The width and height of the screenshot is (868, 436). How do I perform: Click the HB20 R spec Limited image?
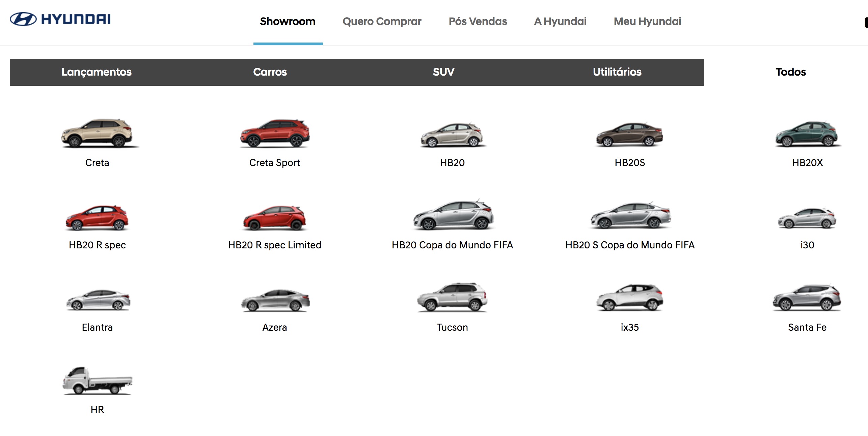275,218
